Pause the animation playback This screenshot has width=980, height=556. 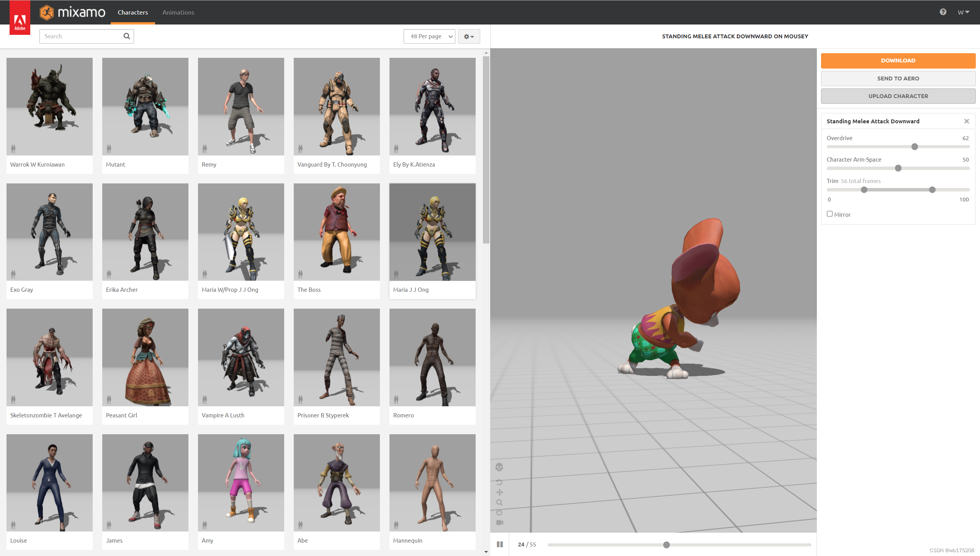[x=500, y=545]
